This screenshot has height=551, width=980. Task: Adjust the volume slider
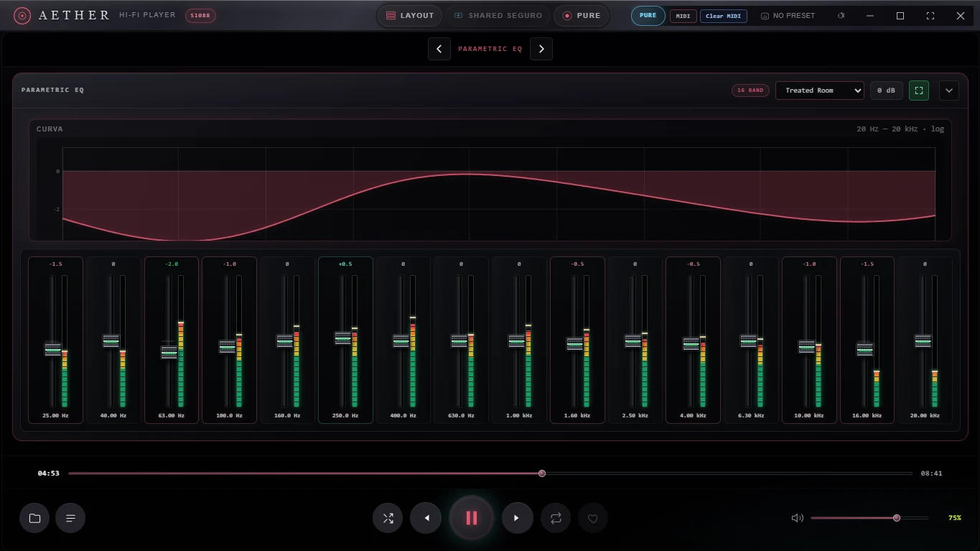[x=869, y=518]
